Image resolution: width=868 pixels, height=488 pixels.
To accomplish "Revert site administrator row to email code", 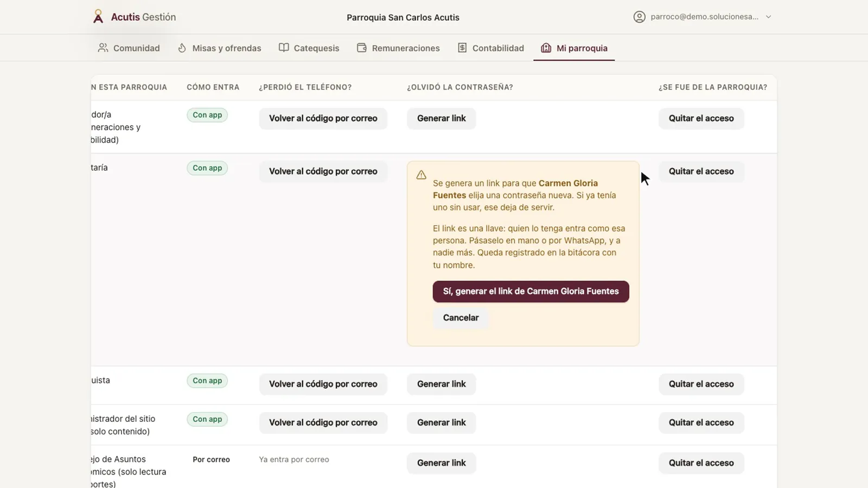I will point(323,422).
